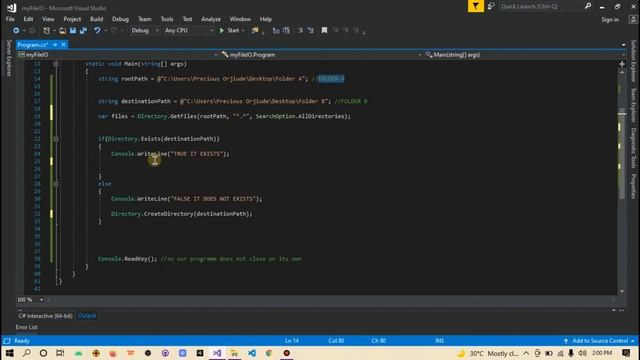The height and width of the screenshot is (360, 640).
Task: Click the Redo toolbar icon
Action: [114, 31]
